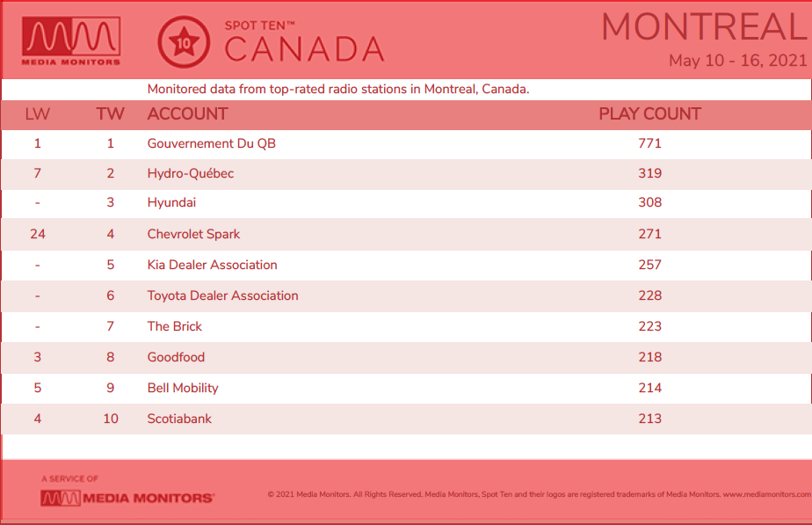Click the Spot Ten star badge icon

(x=184, y=42)
